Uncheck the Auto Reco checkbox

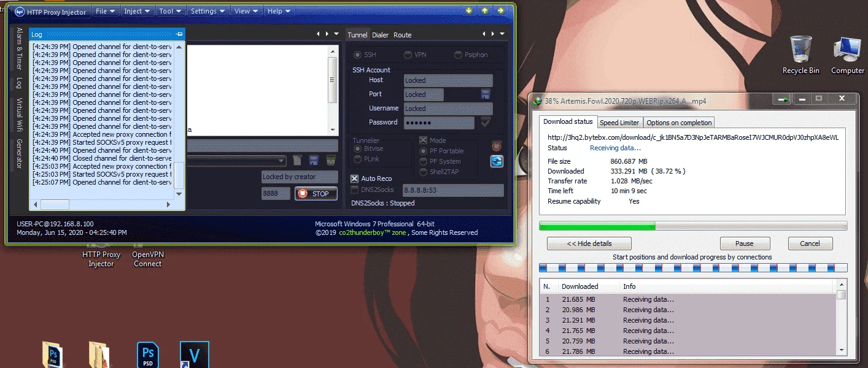point(355,178)
